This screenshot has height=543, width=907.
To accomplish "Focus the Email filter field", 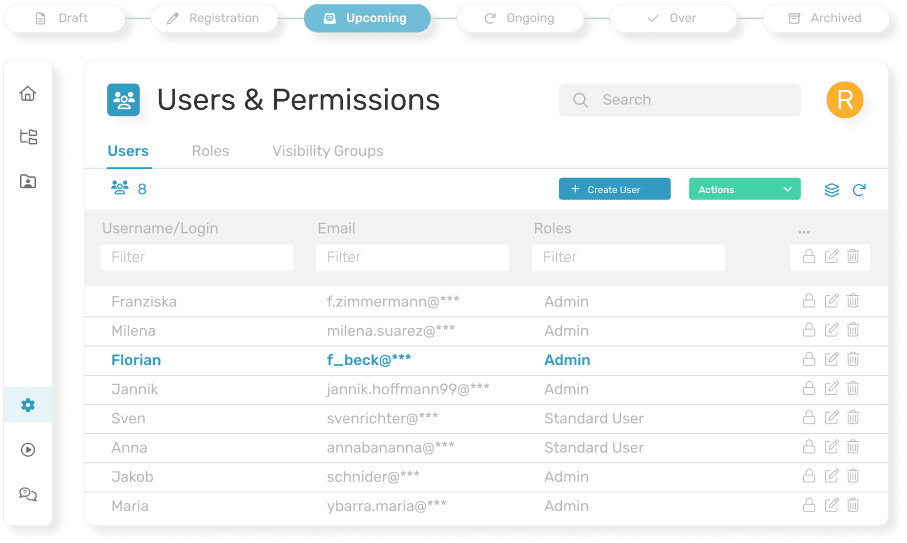I will click(x=412, y=257).
